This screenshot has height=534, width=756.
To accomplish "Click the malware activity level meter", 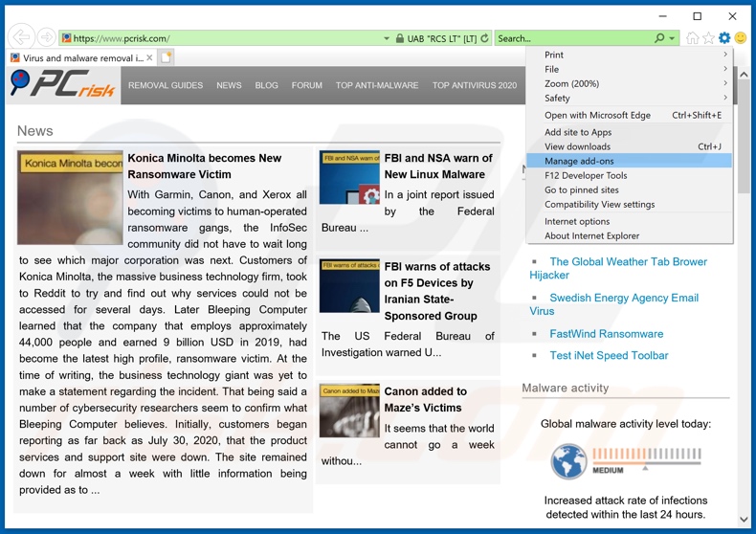I will [646, 459].
